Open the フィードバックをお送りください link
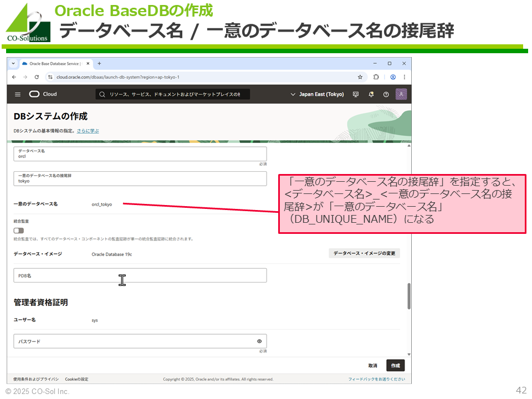 point(377,379)
